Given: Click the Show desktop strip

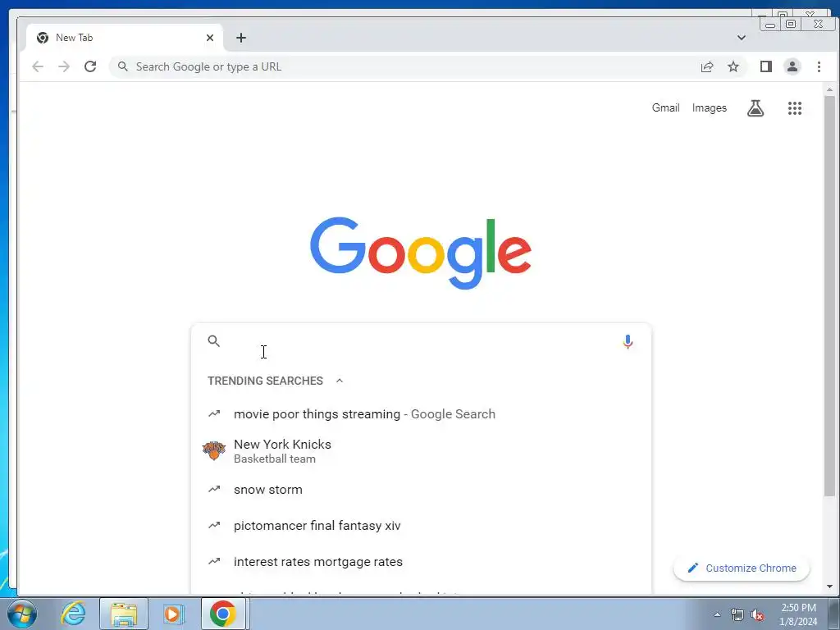Looking at the screenshot, I should (x=833, y=614).
